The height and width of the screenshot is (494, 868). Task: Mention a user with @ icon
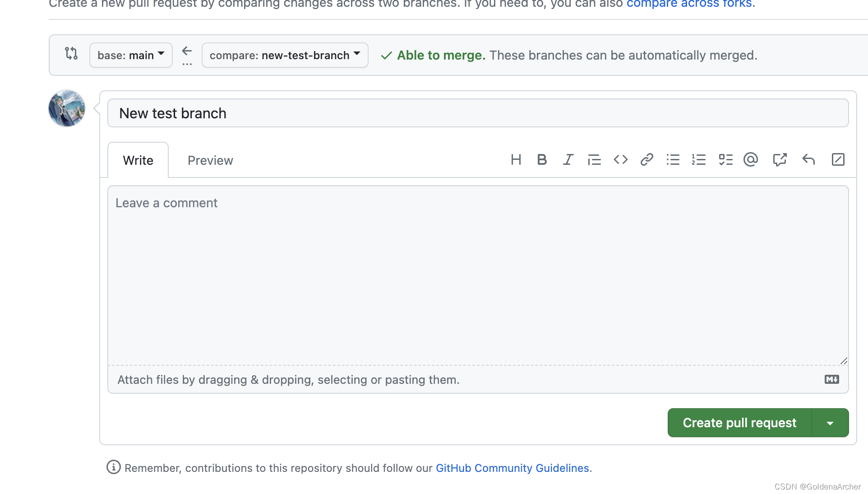coord(751,159)
